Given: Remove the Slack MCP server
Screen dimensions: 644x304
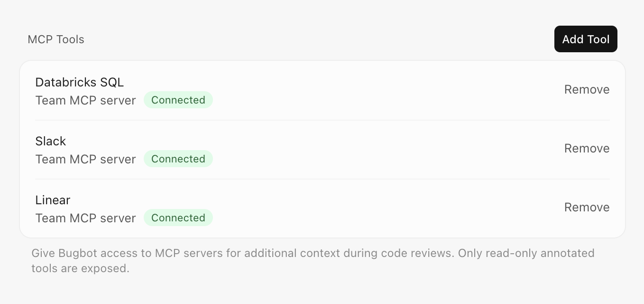Looking at the screenshot, I should [x=587, y=148].
